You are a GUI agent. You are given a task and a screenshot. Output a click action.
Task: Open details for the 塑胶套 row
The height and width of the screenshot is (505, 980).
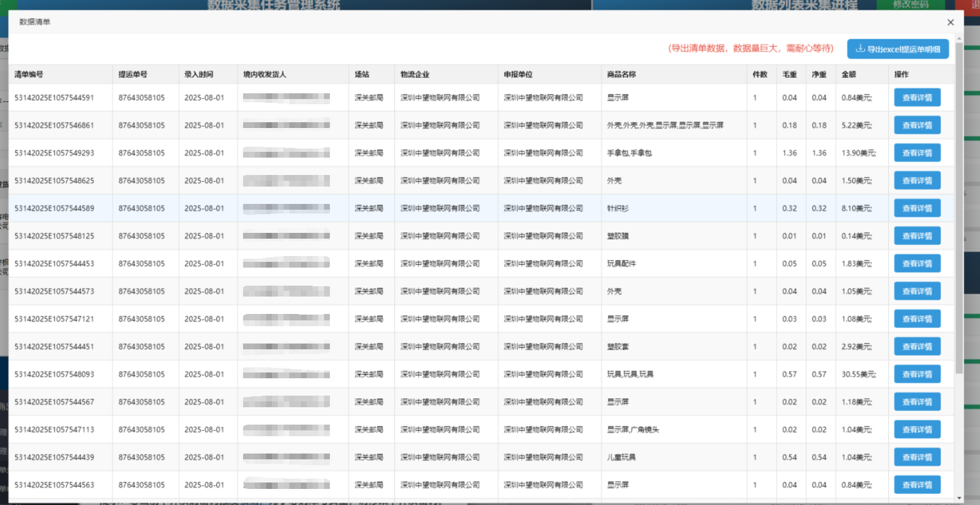[x=917, y=347]
